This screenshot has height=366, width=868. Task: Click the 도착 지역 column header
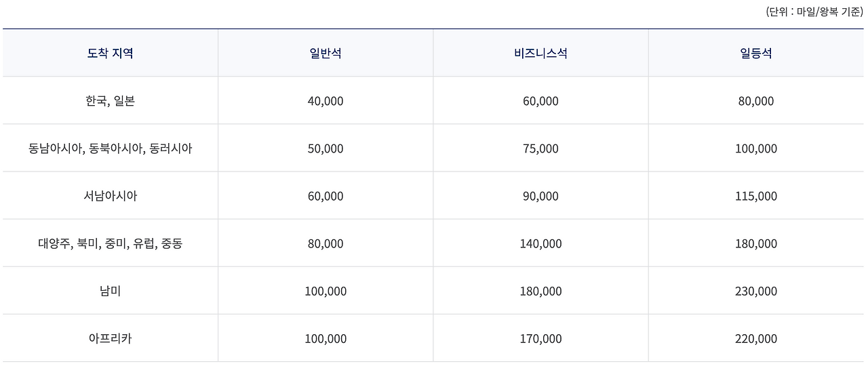pyautogui.click(x=110, y=54)
